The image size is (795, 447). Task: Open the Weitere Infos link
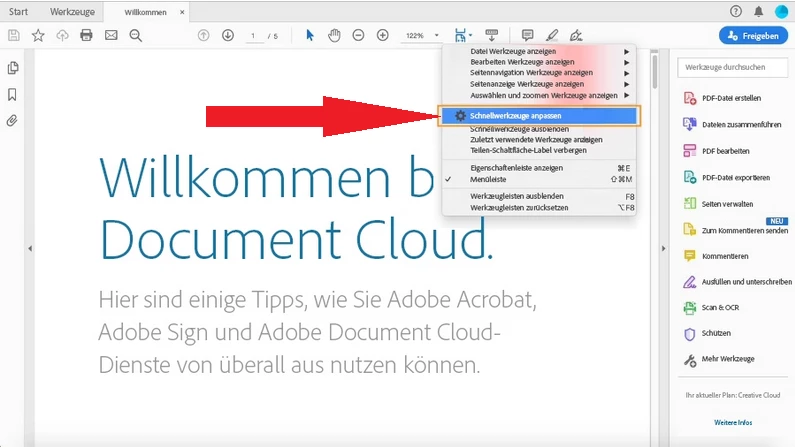tap(733, 423)
